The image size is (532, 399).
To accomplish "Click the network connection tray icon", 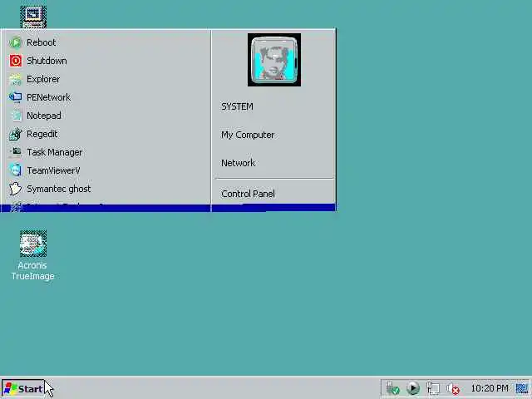I will pyautogui.click(x=433, y=388).
